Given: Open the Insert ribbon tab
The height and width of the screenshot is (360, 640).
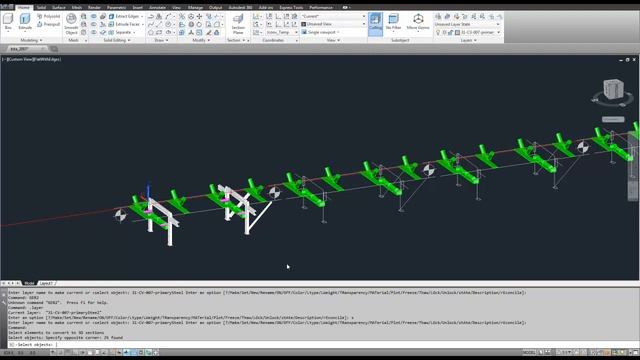Looking at the screenshot, I should (x=138, y=7).
